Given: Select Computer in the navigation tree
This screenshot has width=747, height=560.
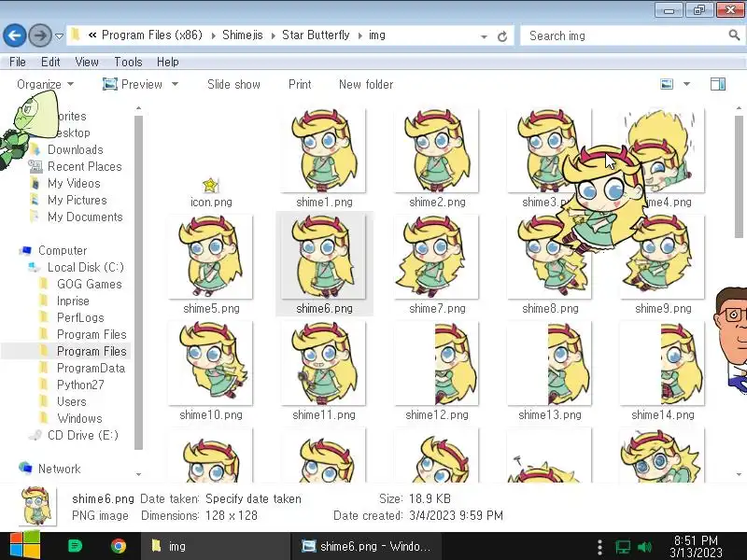Looking at the screenshot, I should (63, 250).
